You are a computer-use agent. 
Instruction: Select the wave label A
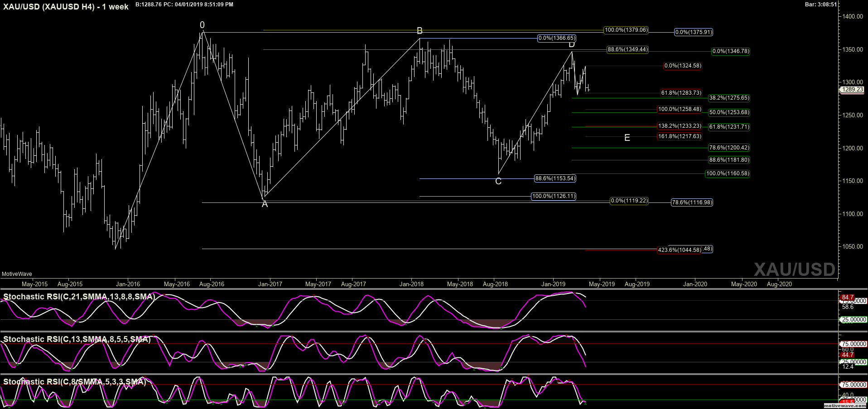265,204
